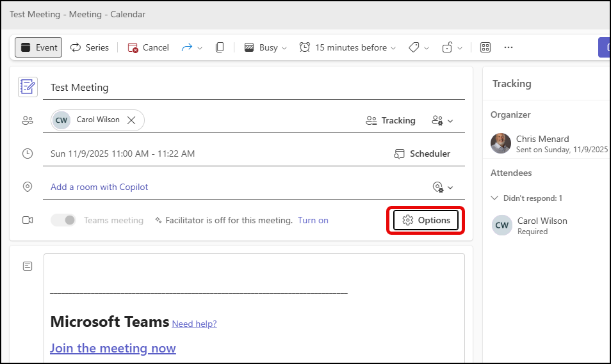Screen dimensions: 611x364
Task: Expand the forward arrow dropdown chevron
Action: click(x=200, y=48)
